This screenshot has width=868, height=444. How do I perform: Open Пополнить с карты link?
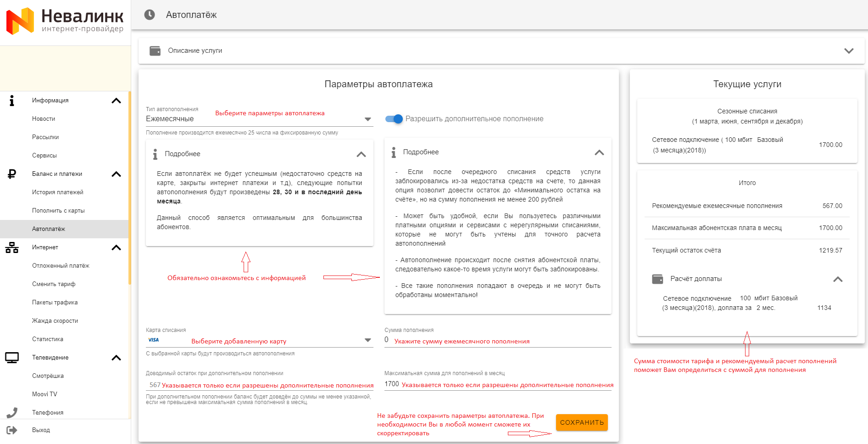coord(58,211)
